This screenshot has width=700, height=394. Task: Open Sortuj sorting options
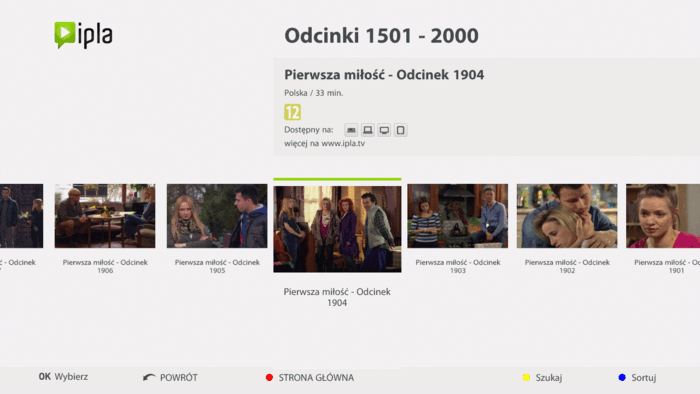coord(644,377)
